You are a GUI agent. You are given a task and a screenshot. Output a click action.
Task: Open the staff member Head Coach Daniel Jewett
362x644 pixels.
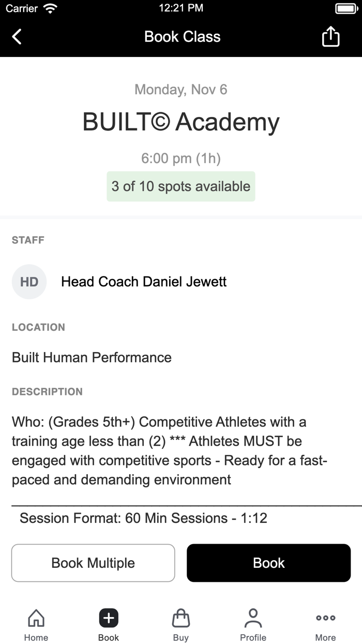click(x=143, y=282)
